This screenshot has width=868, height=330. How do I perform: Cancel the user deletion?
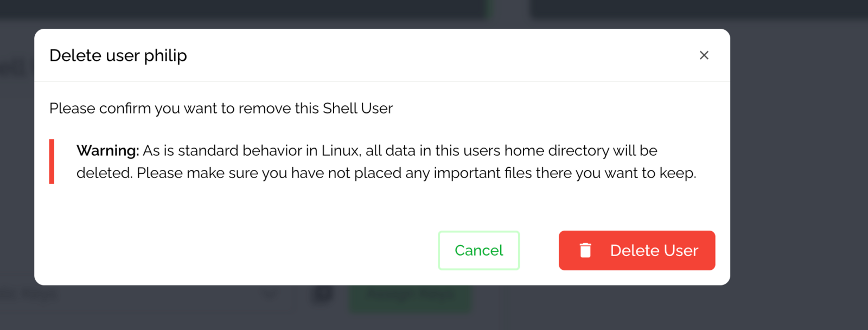point(479,250)
